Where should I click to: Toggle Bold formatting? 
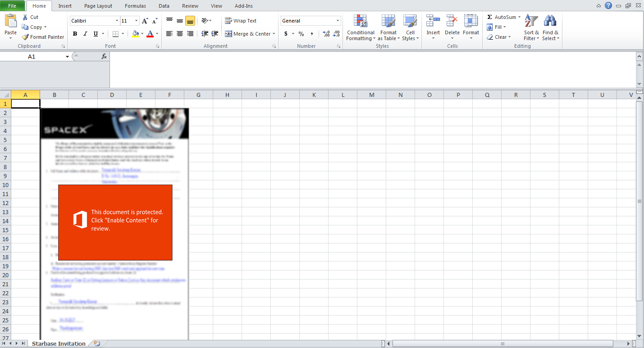click(75, 34)
